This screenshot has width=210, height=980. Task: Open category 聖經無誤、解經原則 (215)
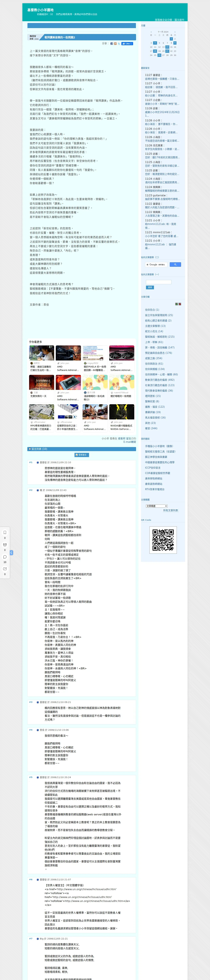[x=160, y=337]
